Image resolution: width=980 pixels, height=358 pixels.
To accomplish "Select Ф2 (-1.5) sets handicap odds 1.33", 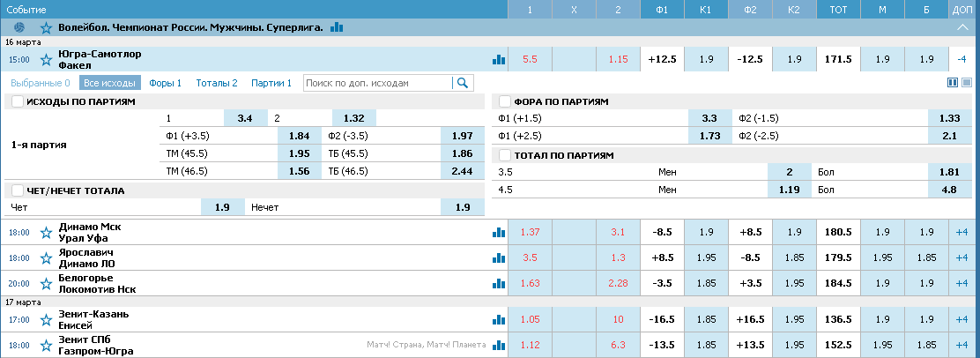I will [949, 117].
